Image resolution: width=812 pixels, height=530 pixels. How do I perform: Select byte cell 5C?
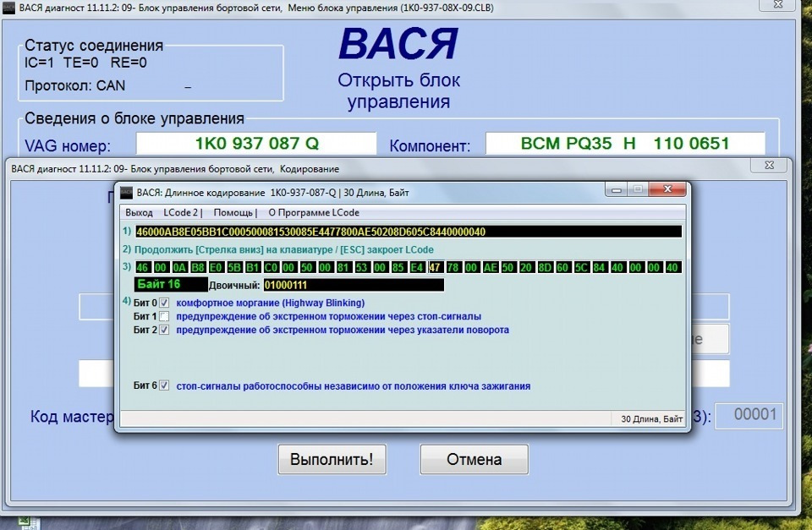click(582, 268)
